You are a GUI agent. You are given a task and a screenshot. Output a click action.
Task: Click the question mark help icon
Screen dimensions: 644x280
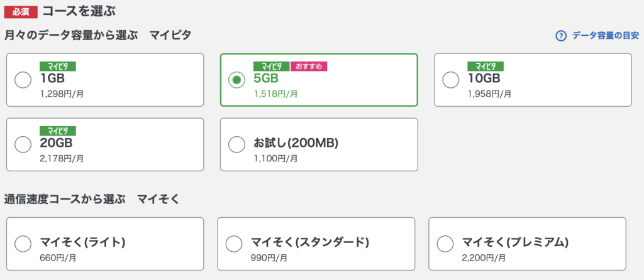[560, 36]
